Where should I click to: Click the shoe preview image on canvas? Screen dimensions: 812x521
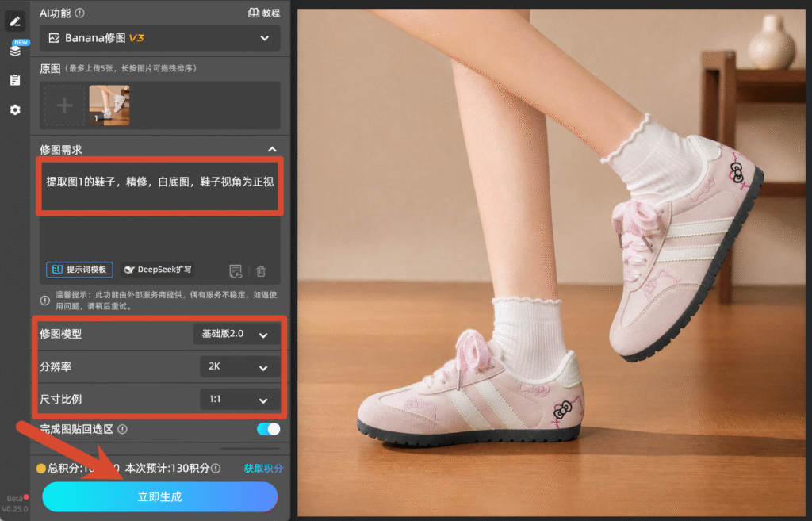coord(551,262)
